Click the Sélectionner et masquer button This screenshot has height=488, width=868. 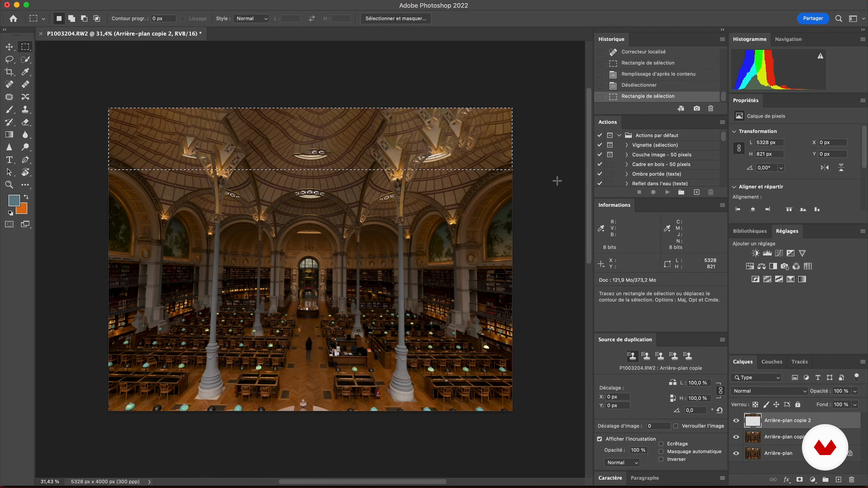click(x=396, y=19)
